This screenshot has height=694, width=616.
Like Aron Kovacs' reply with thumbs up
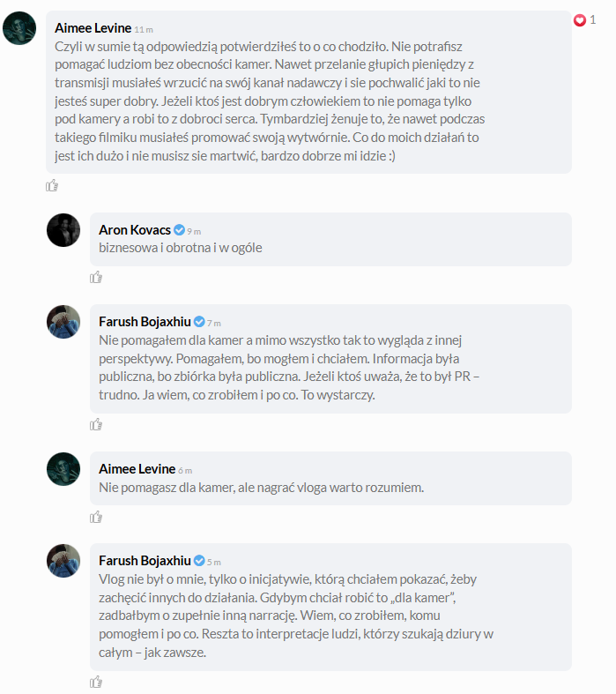[x=96, y=278]
